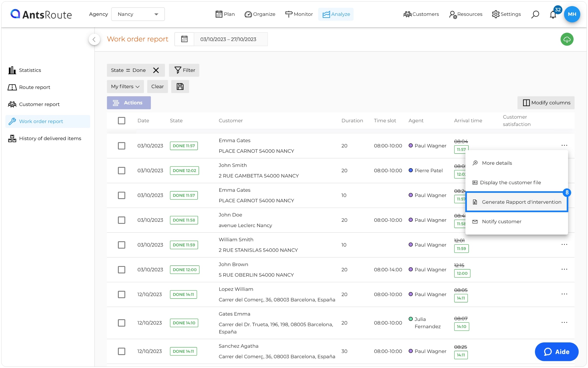
Task: Remove the State = Done filter
Action: [156, 70]
